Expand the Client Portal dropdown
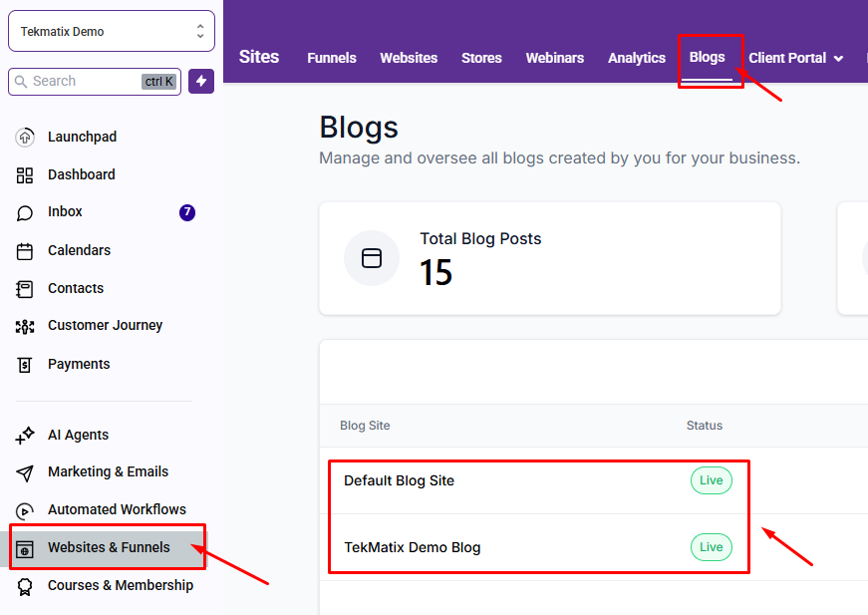The width and height of the screenshot is (868, 615). point(796,58)
